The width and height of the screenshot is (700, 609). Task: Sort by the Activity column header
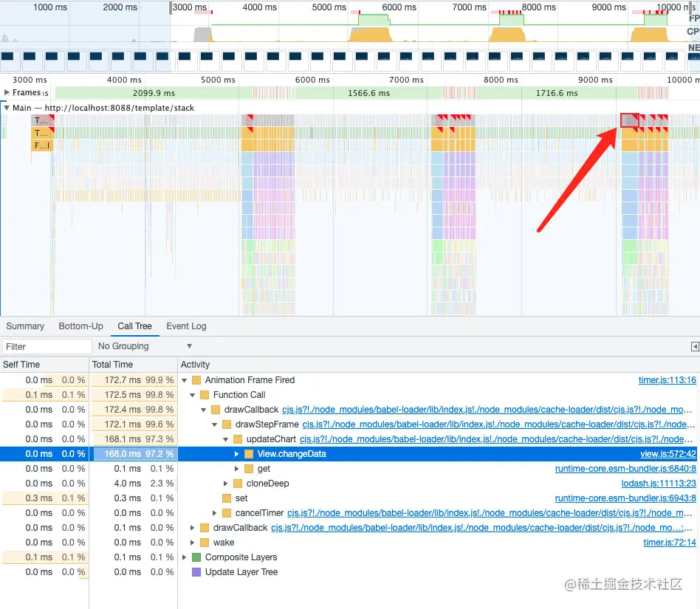coord(439,365)
